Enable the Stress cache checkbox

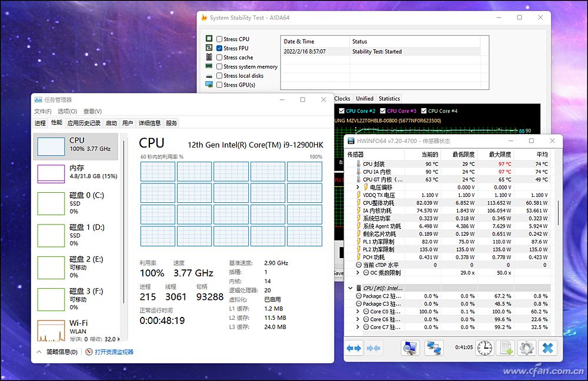point(219,58)
